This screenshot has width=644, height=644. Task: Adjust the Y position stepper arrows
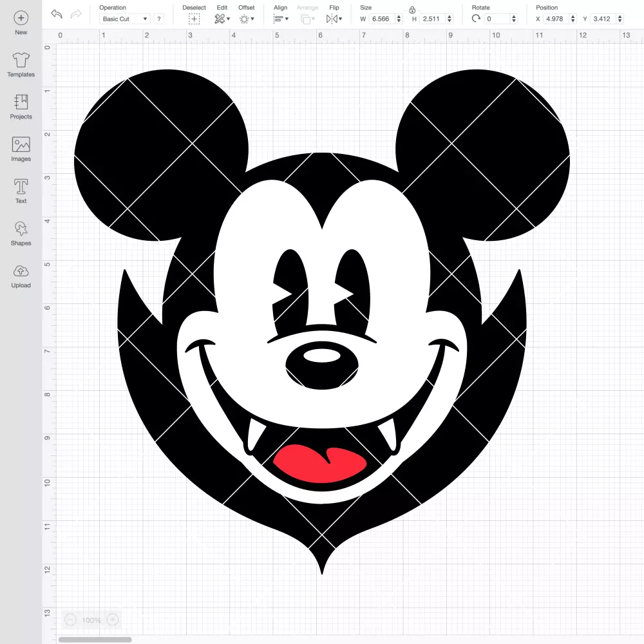620,19
